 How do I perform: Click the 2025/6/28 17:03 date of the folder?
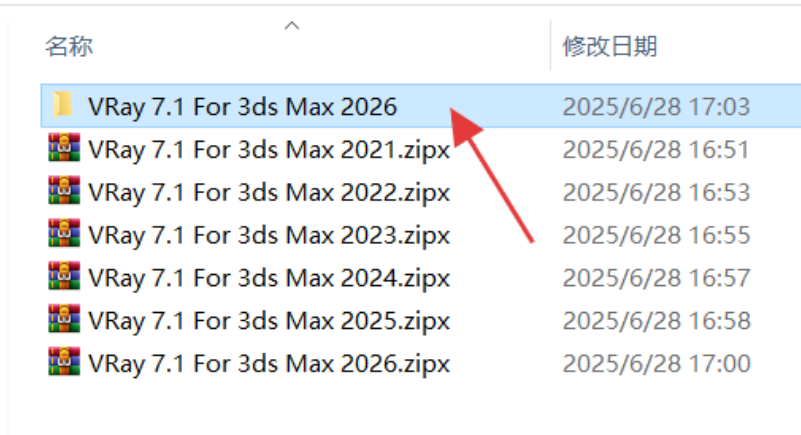(x=656, y=107)
